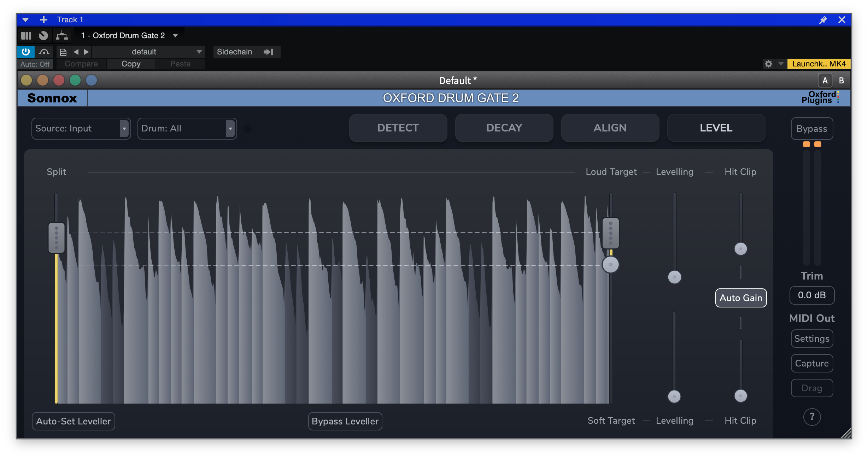Open the track menu triangle beside Track 1
868x458 pixels.
(x=25, y=20)
